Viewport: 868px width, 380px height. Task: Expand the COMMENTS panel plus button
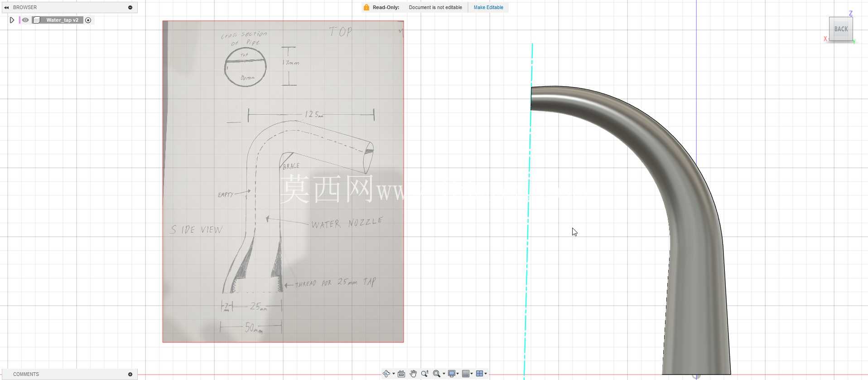(x=130, y=374)
